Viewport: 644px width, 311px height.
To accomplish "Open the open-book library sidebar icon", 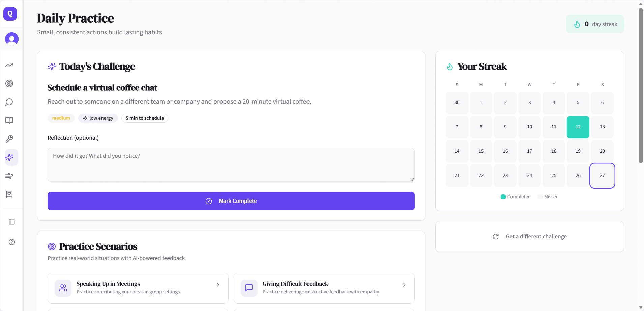I will tap(9, 120).
